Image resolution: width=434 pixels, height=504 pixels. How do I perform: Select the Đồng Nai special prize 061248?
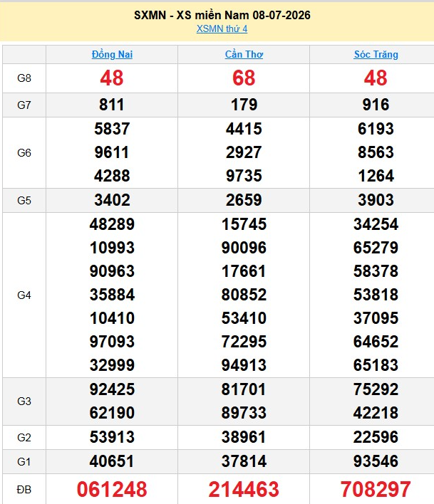click(x=112, y=489)
